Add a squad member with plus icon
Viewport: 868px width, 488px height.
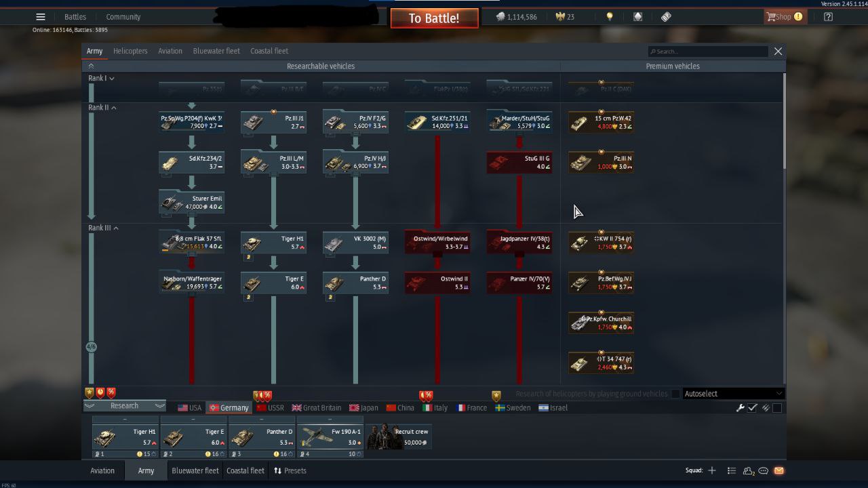tap(712, 470)
